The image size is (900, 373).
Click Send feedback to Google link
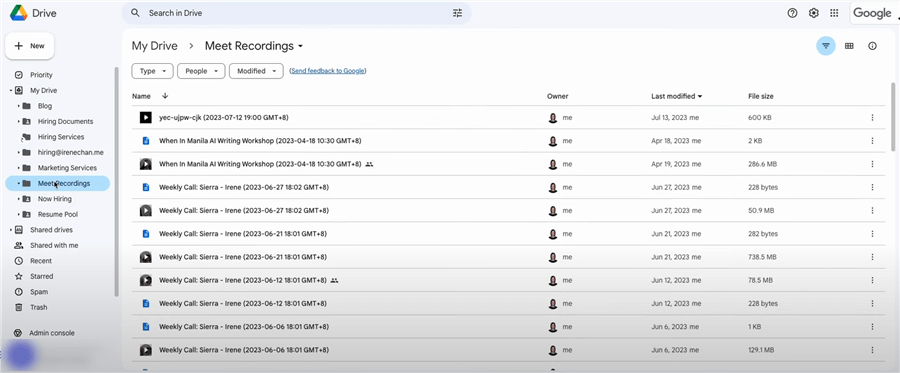pyautogui.click(x=328, y=71)
